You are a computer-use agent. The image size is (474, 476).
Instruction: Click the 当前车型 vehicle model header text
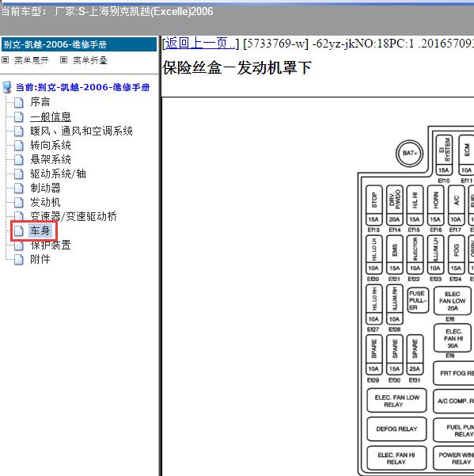[107, 12]
